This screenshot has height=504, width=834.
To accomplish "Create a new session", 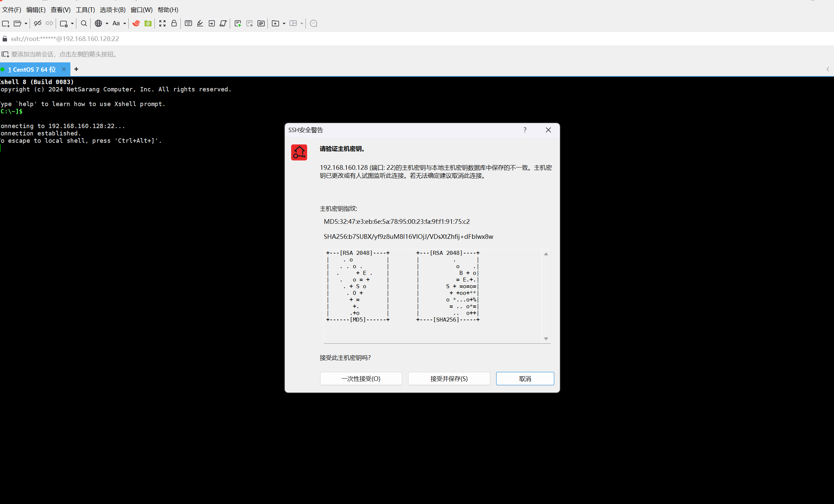I will pyautogui.click(x=5, y=23).
